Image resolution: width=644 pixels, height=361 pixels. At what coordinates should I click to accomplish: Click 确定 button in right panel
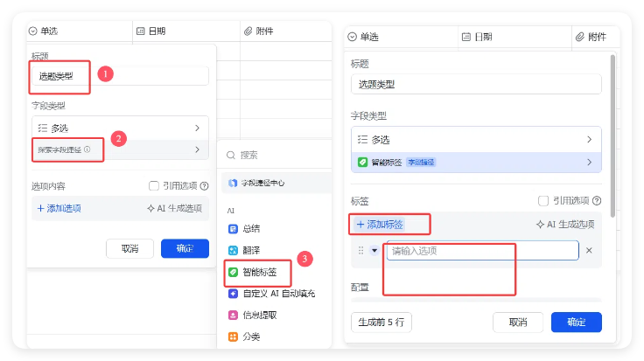pos(577,323)
